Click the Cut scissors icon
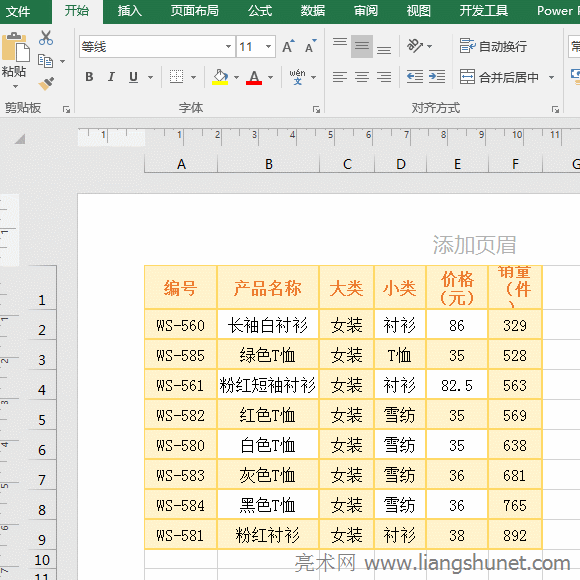This screenshot has height=580, width=580. [x=46, y=38]
